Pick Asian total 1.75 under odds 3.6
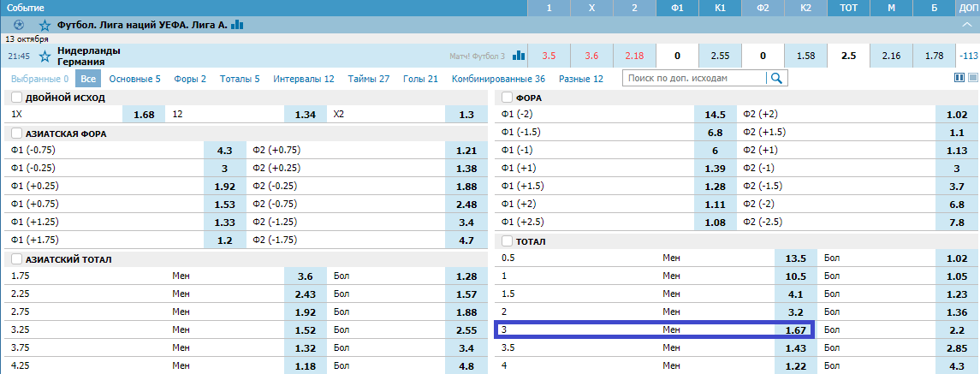 305,276
